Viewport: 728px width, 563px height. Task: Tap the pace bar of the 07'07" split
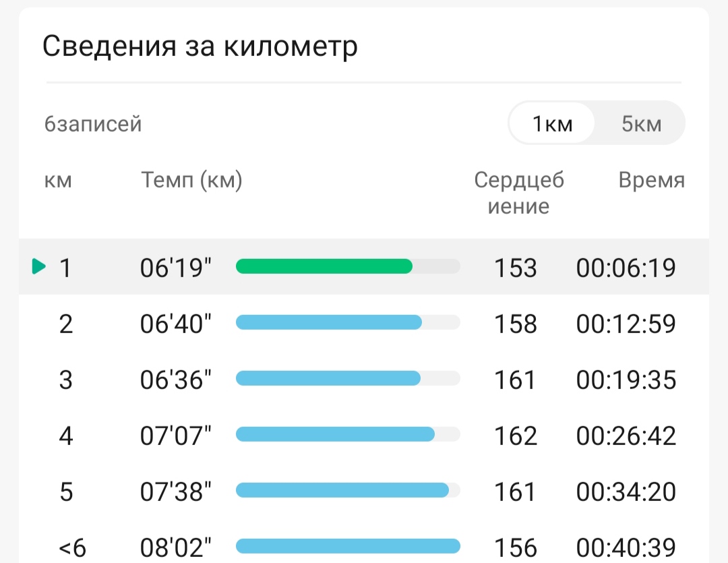click(335, 435)
